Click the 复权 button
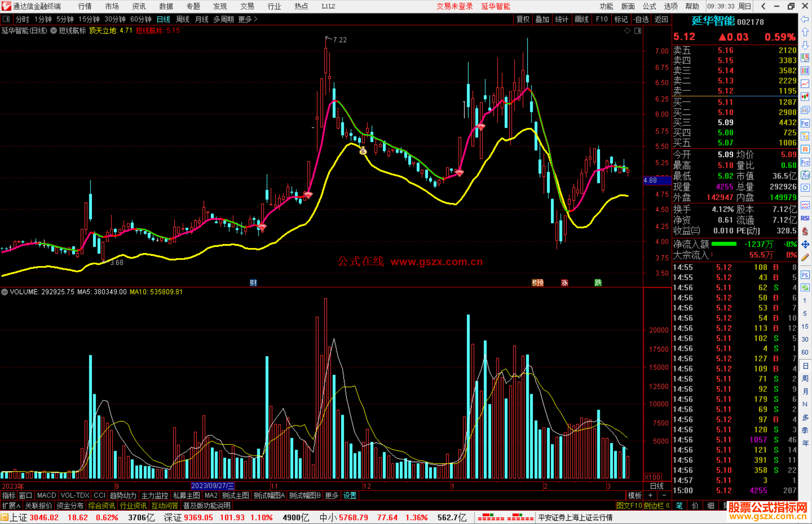This screenshot has height=524, width=812. (x=523, y=19)
